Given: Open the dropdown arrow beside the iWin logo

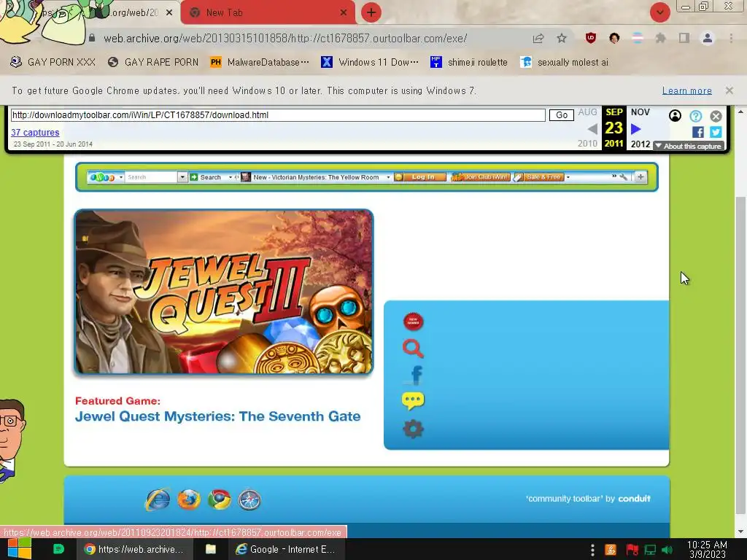Looking at the screenshot, I should (x=121, y=177).
